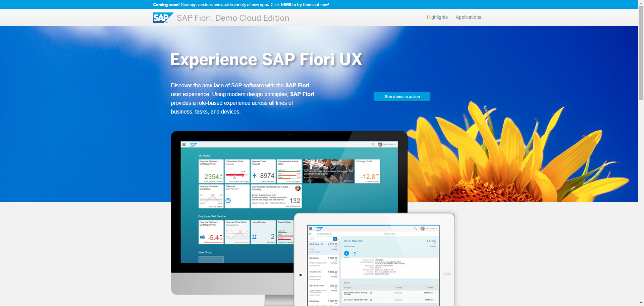The width and height of the screenshot is (644, 306).
Task: Open the Applications navigation item
Action: pyautogui.click(x=468, y=17)
